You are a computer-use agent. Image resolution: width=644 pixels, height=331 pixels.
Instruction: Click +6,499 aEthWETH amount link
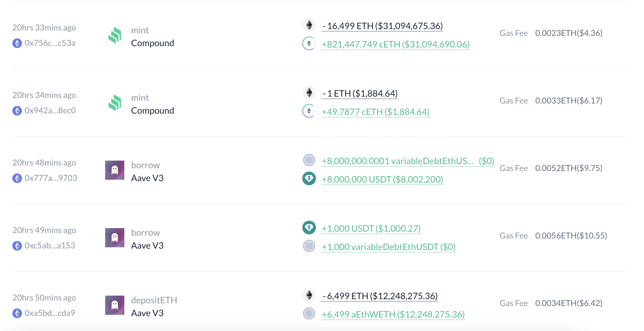[393, 315]
